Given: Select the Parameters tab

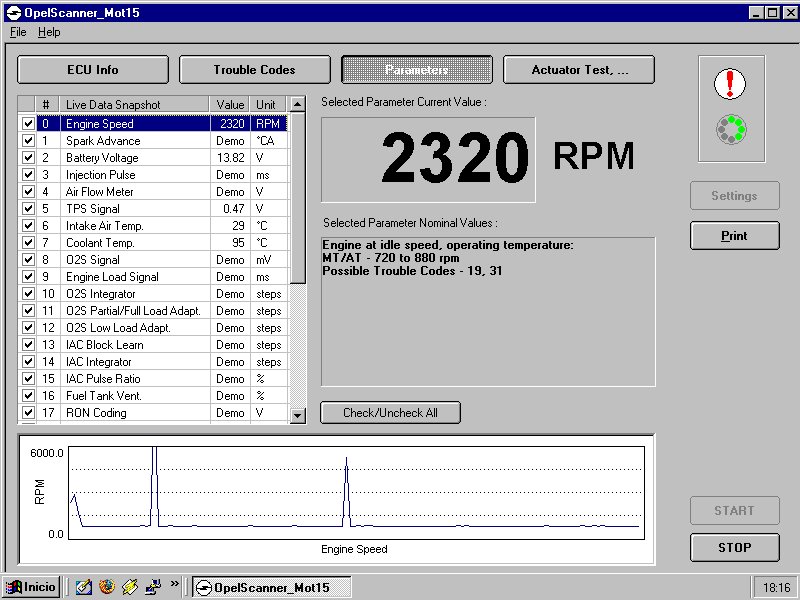Looking at the screenshot, I should tap(417, 69).
